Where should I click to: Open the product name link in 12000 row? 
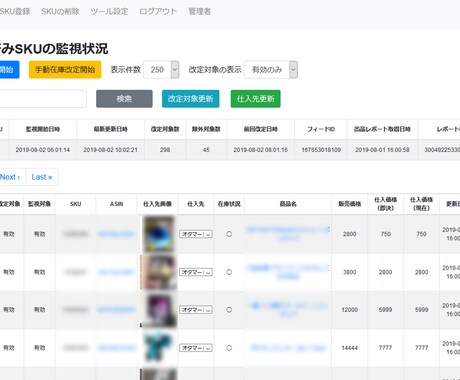[288, 310]
